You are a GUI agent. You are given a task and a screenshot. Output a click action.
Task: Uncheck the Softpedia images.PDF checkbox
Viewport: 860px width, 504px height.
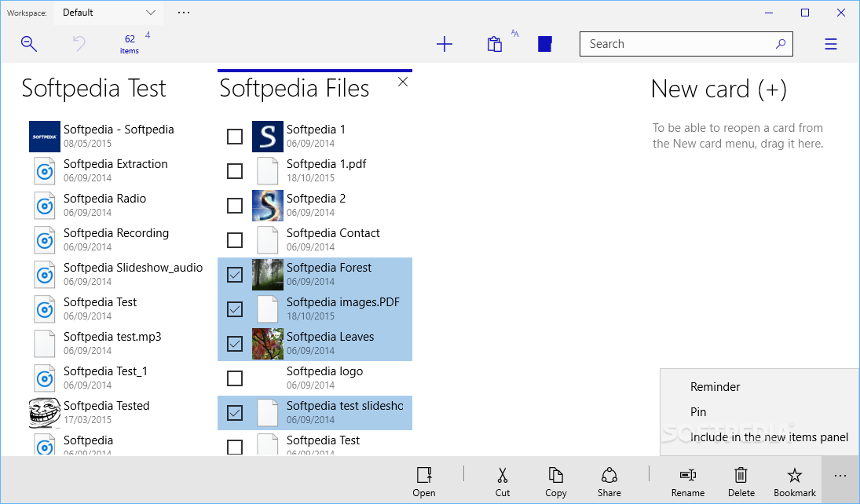tap(235, 309)
